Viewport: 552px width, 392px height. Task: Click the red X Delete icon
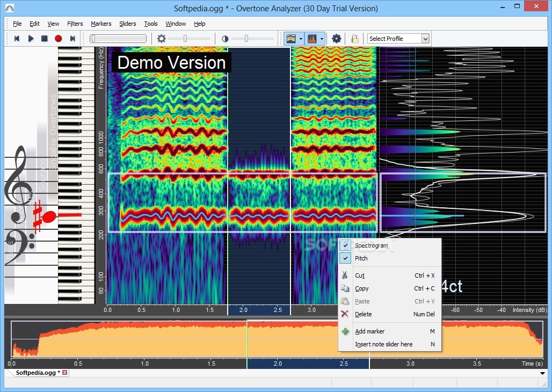tap(345, 314)
